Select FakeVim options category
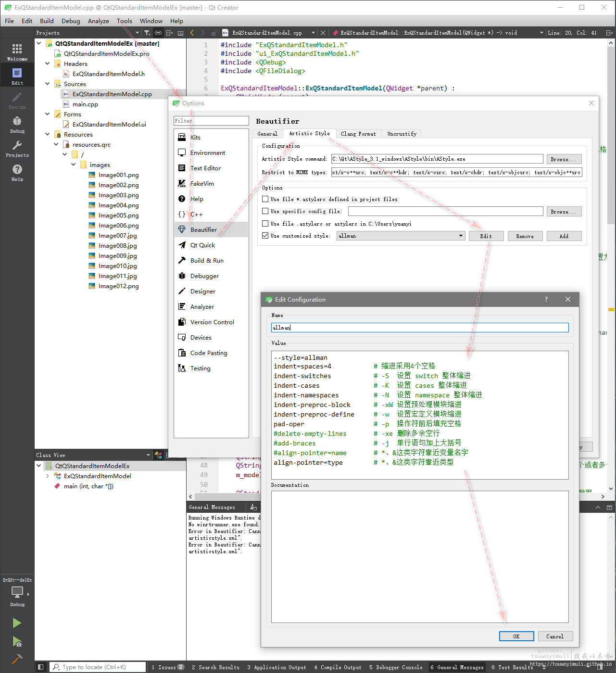 click(x=211, y=183)
